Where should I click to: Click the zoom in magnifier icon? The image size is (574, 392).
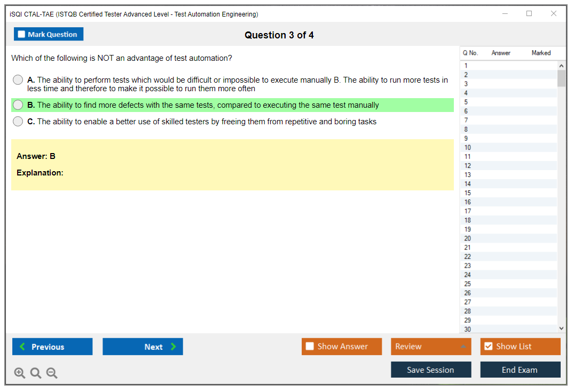pos(20,373)
